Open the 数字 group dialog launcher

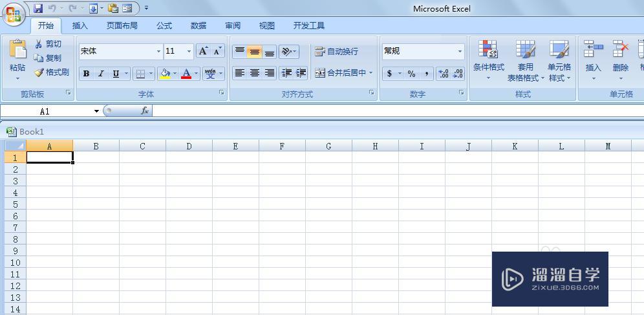click(x=461, y=93)
